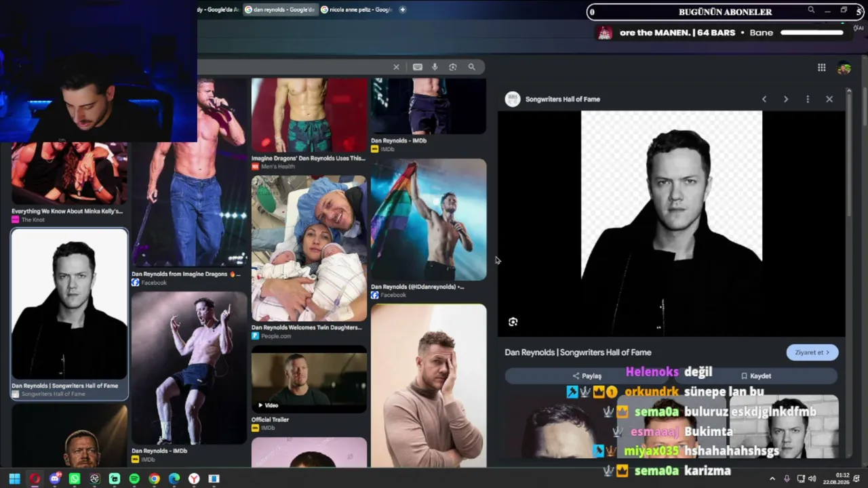Save the image with Kaydet button

(756, 375)
